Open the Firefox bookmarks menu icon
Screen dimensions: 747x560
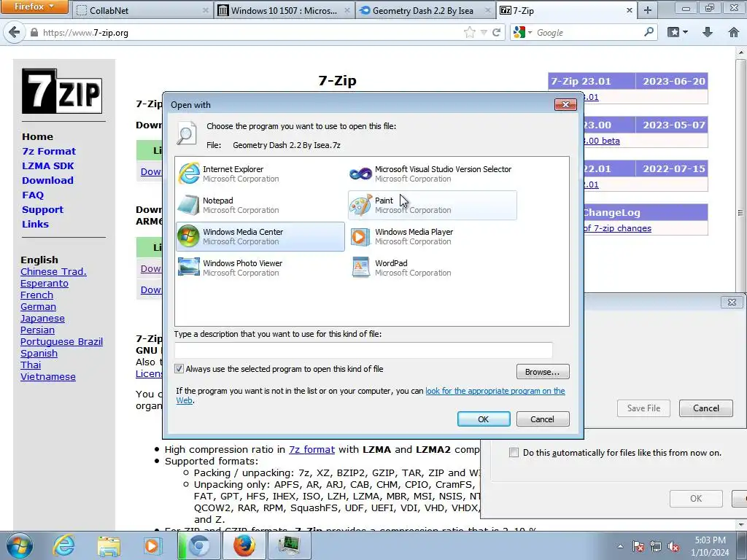[678, 32]
